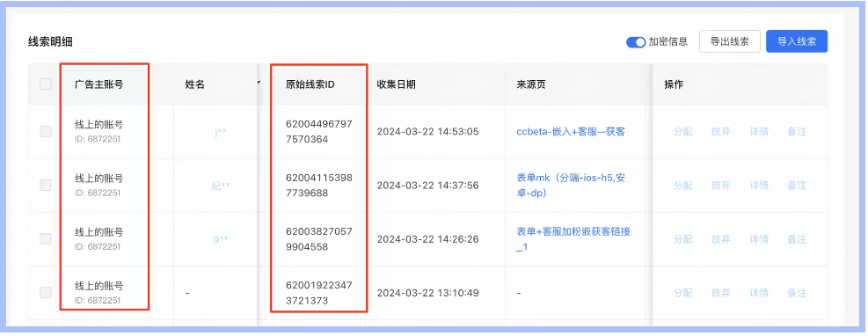Click the 操作 column header
Image resolution: width=868 pixels, height=336 pixels.
(674, 84)
